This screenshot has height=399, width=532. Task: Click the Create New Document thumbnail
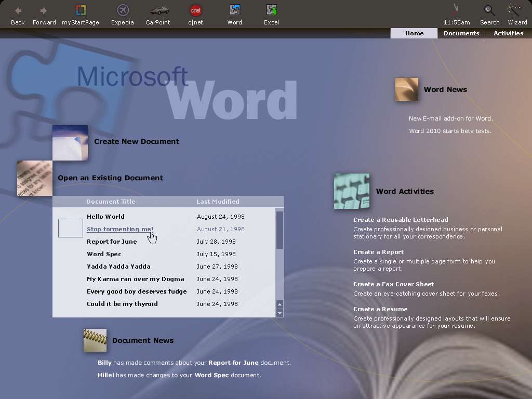[70, 142]
